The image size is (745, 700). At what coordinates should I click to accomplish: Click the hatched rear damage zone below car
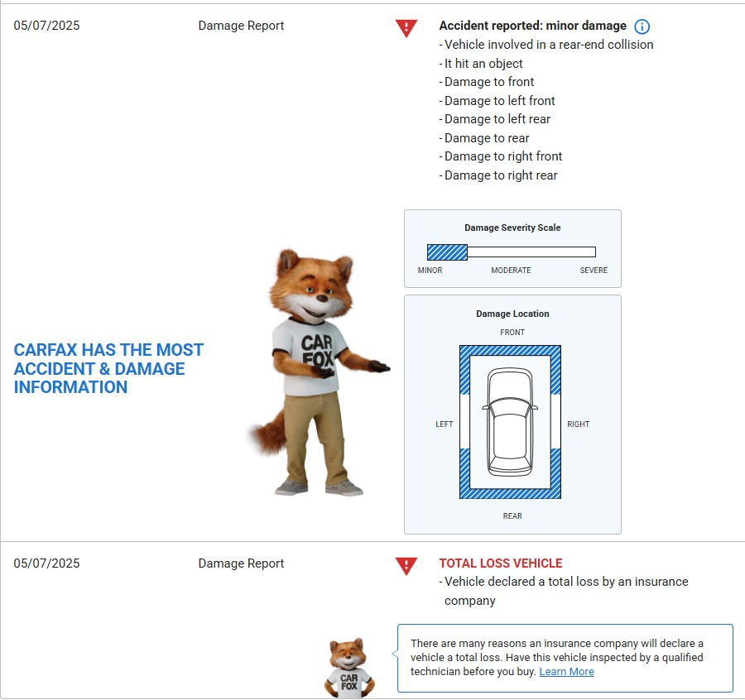point(510,493)
